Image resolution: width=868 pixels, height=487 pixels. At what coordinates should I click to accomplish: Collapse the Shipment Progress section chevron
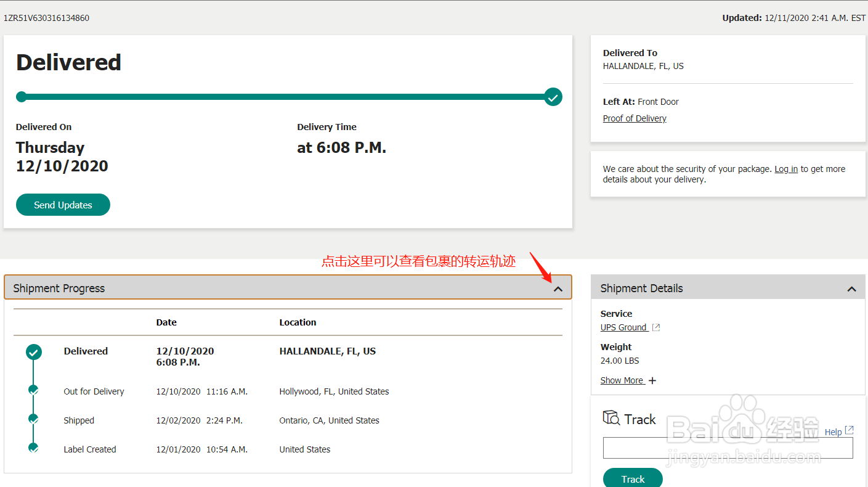pyautogui.click(x=558, y=289)
